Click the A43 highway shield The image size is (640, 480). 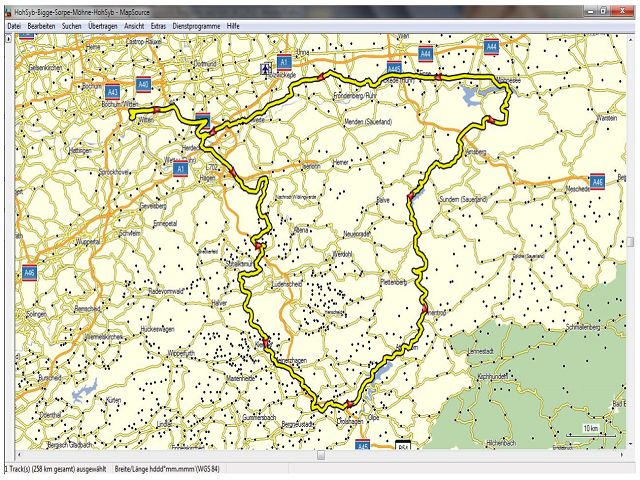click(112, 92)
